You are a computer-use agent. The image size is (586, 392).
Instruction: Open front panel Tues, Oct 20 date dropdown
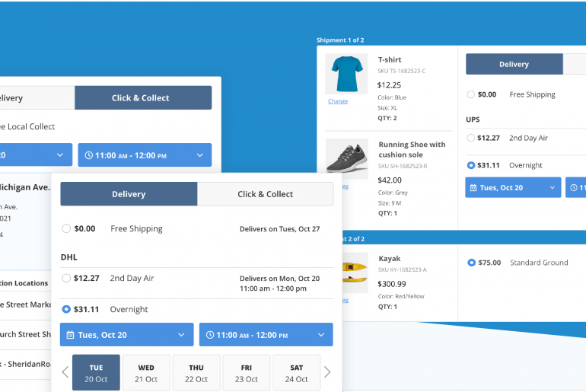coord(126,334)
